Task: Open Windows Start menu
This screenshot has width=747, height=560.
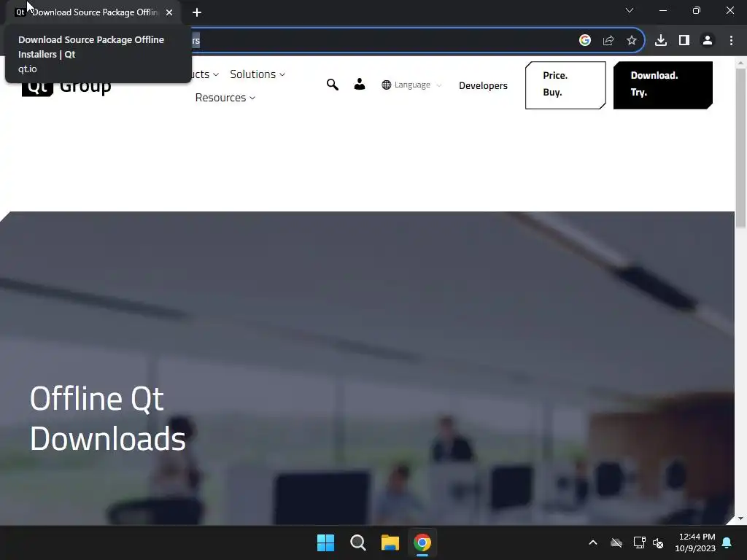Action: pyautogui.click(x=326, y=542)
